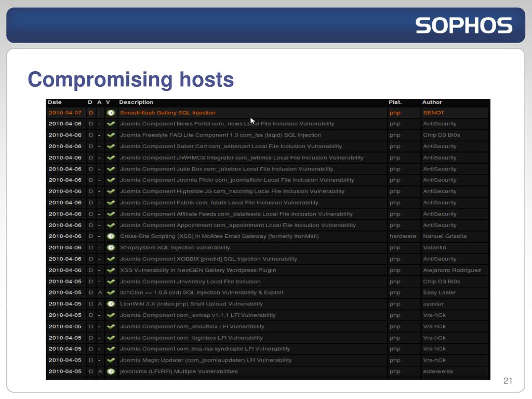
Task: Click the clock icon for McAfee Email Gateway XSS
Action: [x=111, y=236]
